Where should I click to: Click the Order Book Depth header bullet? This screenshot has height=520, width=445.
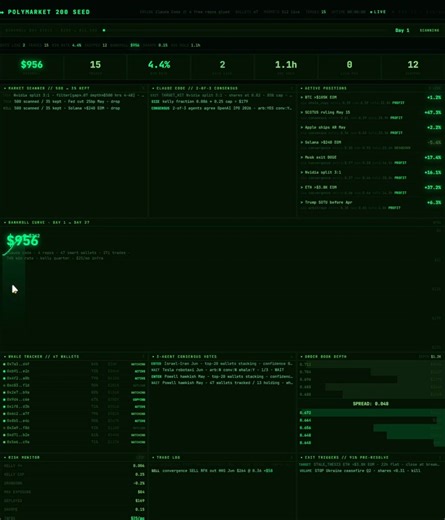click(x=301, y=357)
